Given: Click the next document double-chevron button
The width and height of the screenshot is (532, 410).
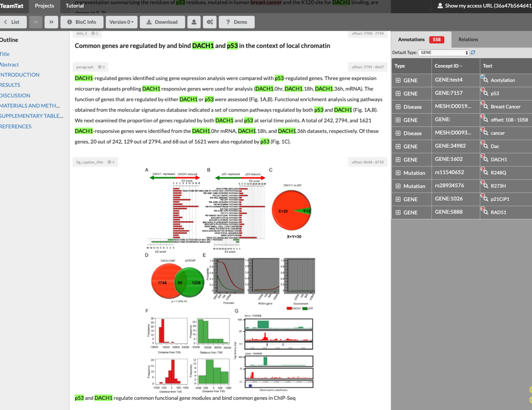Looking at the screenshot, I should pyautogui.click(x=51, y=22).
